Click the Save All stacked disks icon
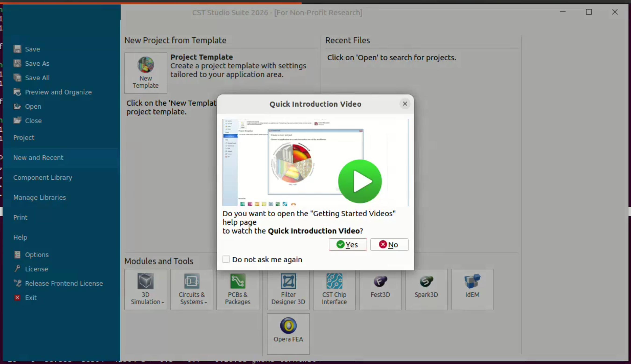 coord(17,78)
